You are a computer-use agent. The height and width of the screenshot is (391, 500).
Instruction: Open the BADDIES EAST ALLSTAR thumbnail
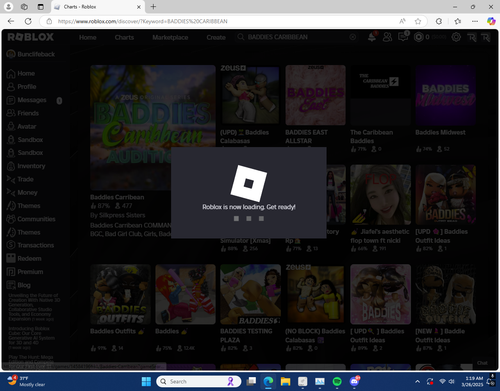pos(315,95)
